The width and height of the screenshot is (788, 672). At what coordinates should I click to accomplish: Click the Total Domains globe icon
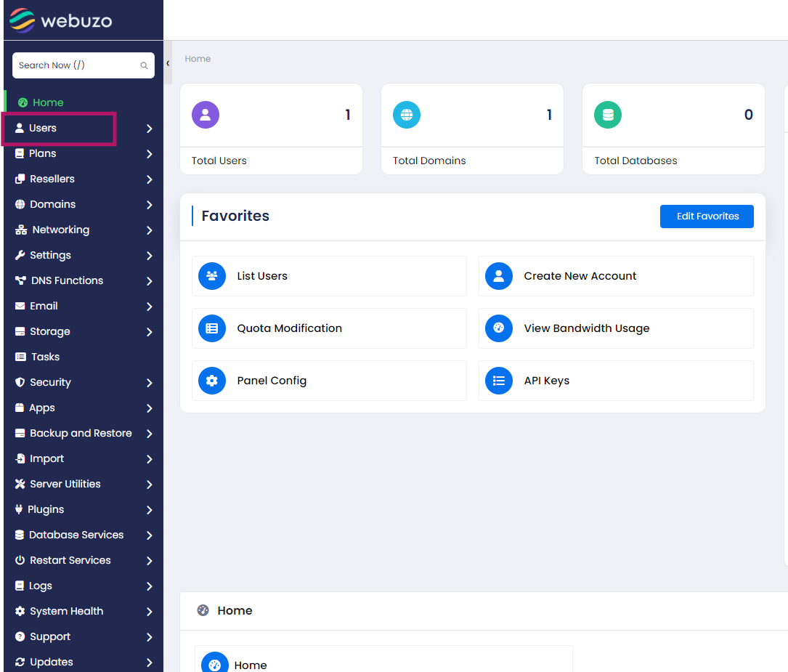point(407,115)
